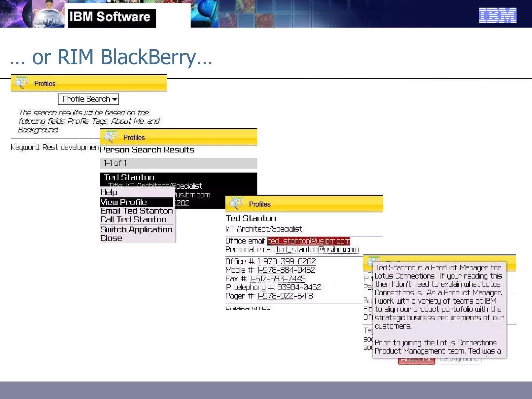Open the Profile Search dropdown
Screen dimensions: 532x399
(88, 99)
